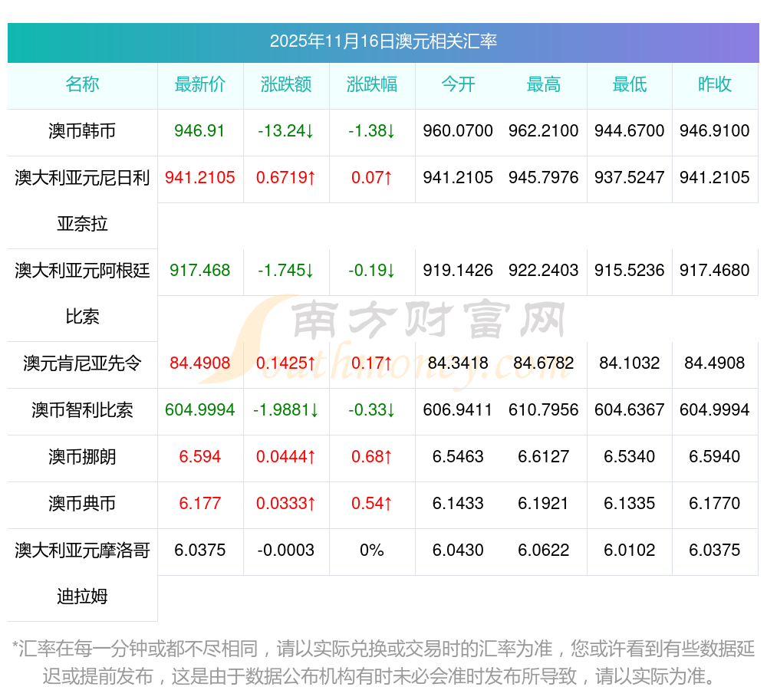Click the 0.6719↑ change amount cell

(x=286, y=178)
